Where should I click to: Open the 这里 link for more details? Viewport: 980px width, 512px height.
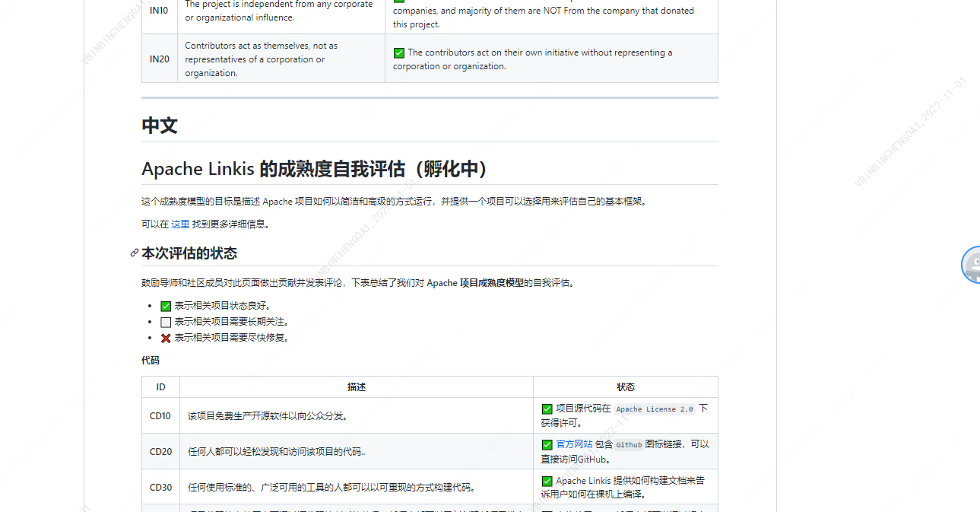[180, 224]
